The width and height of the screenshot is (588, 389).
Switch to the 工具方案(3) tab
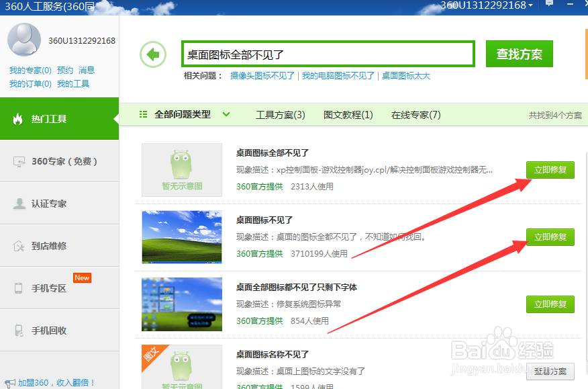[281, 114]
